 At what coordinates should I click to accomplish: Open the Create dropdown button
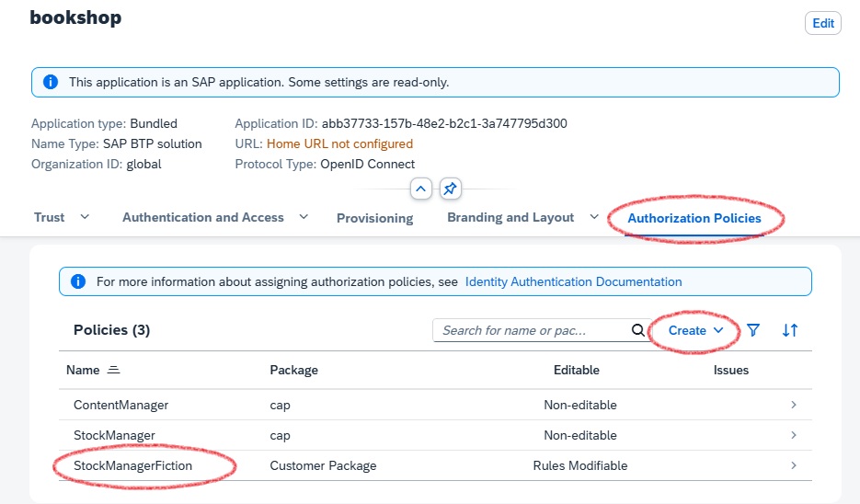click(x=695, y=331)
